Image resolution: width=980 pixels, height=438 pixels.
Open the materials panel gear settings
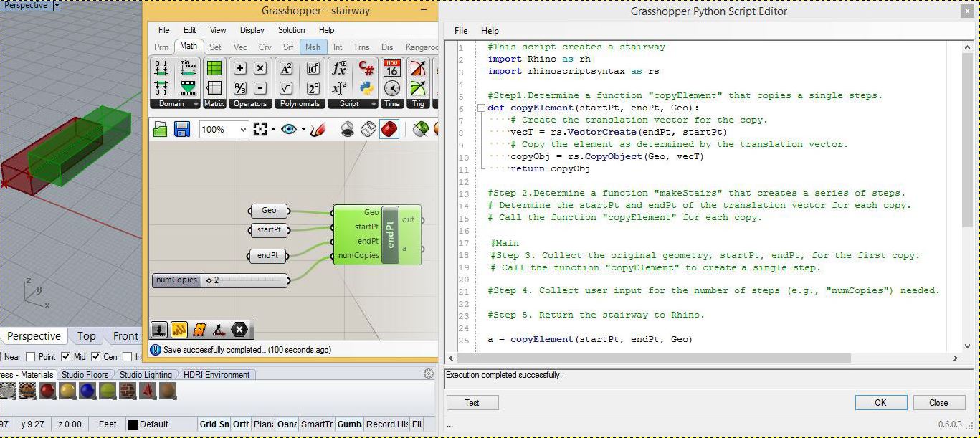click(429, 373)
